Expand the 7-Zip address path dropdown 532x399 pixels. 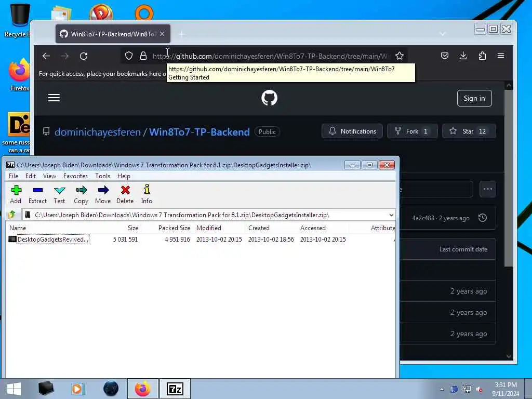coord(391,215)
